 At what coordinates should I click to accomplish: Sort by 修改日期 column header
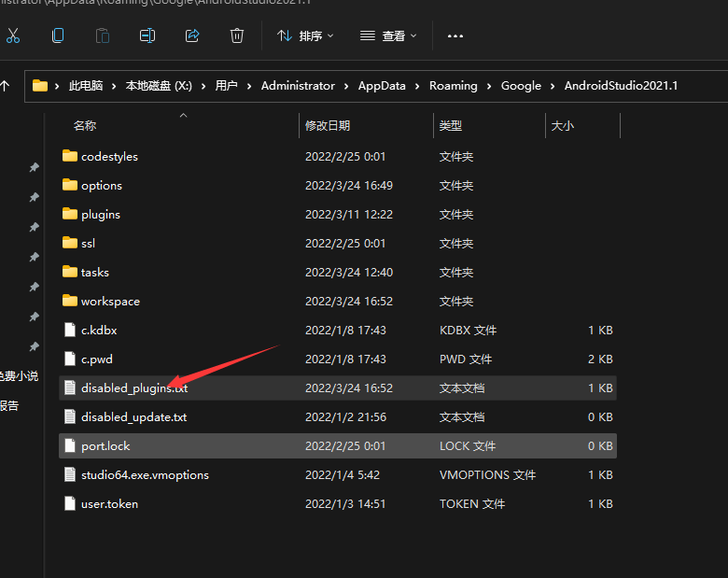click(x=328, y=125)
